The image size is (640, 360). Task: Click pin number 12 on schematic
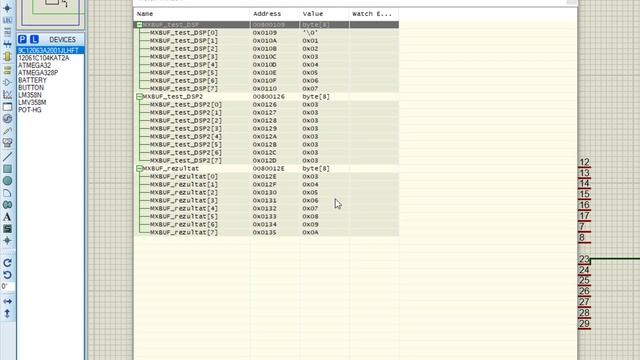[x=584, y=162]
